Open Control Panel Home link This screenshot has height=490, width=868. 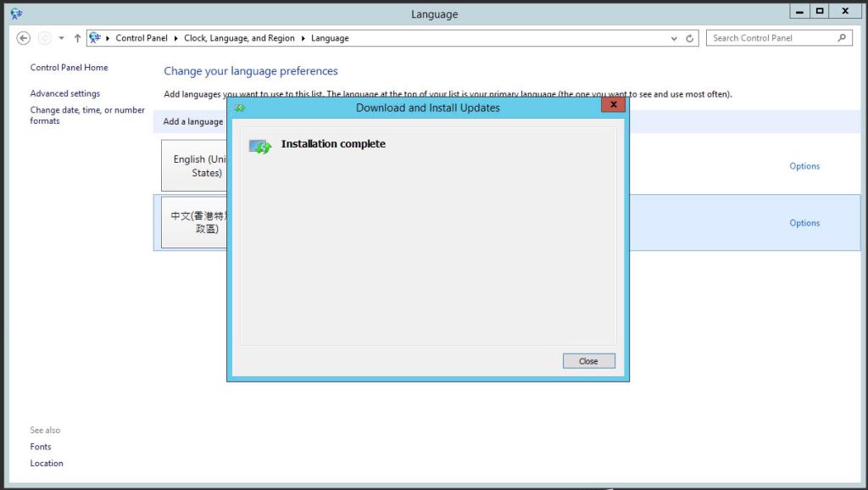70,68
